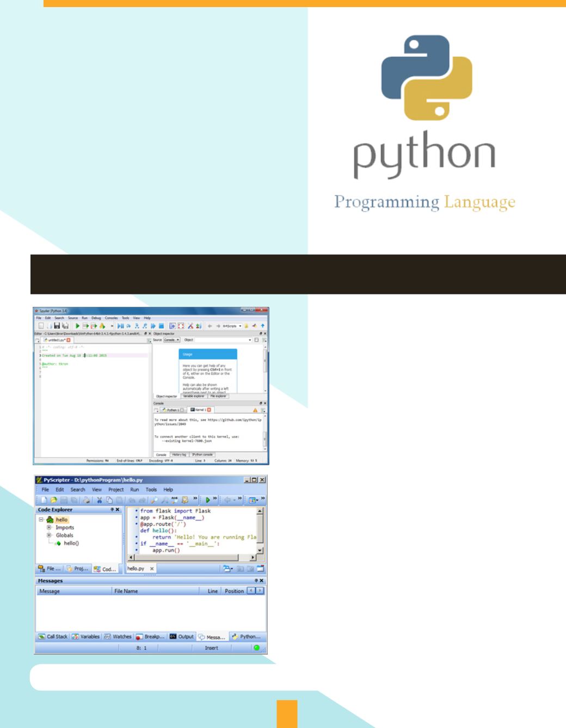
Task: Switch to PyScripter Variables tab
Action: tap(86, 636)
